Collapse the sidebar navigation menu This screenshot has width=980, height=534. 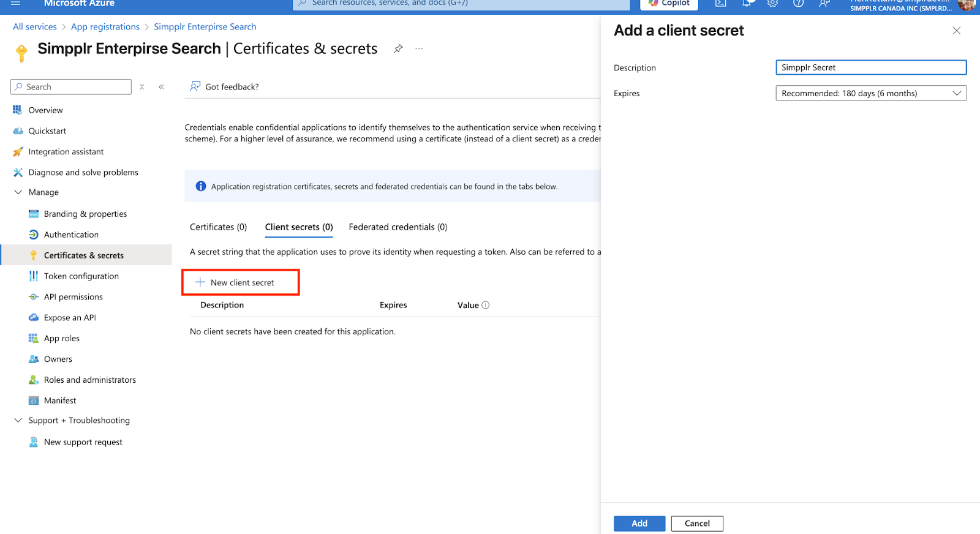(x=162, y=87)
